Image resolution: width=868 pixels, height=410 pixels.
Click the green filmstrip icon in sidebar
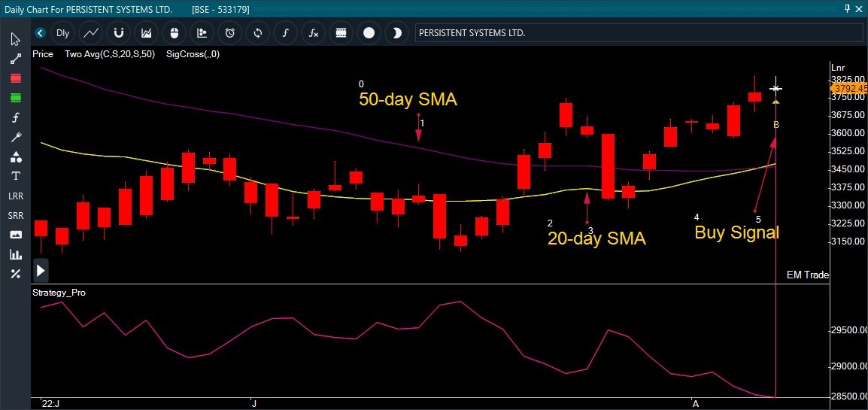coord(16,98)
